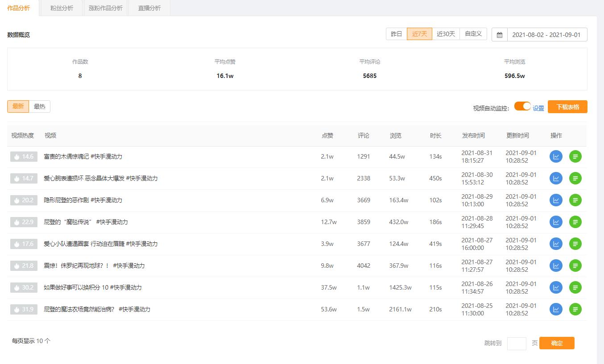This screenshot has height=364, width=604.
Task: Choose the 自定义 date range option
Action: [x=473, y=34]
